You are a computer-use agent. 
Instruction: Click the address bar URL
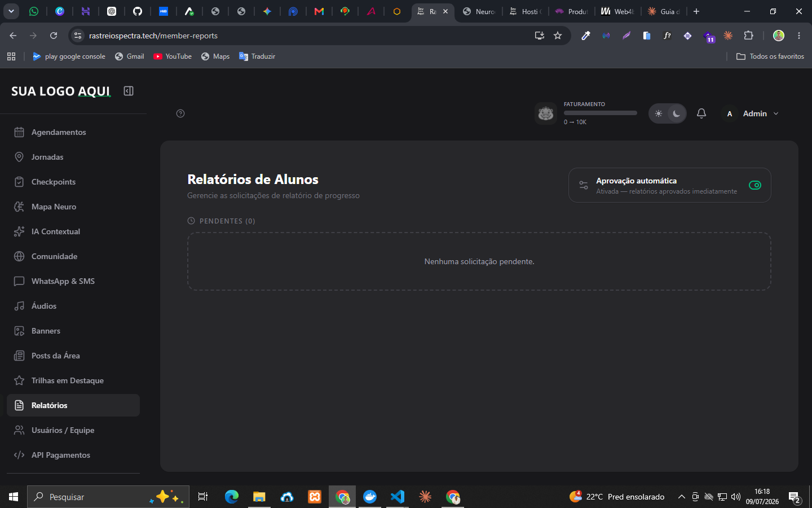[x=153, y=36]
